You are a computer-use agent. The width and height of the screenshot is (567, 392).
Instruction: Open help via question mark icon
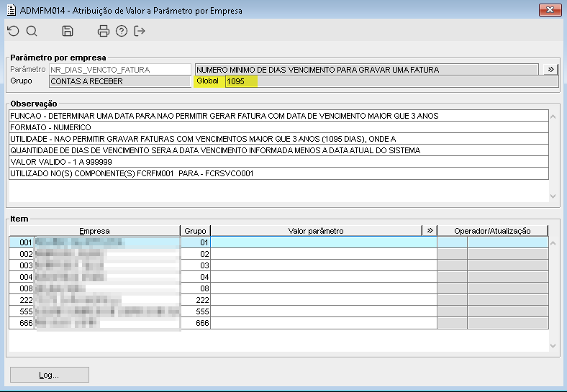(122, 31)
